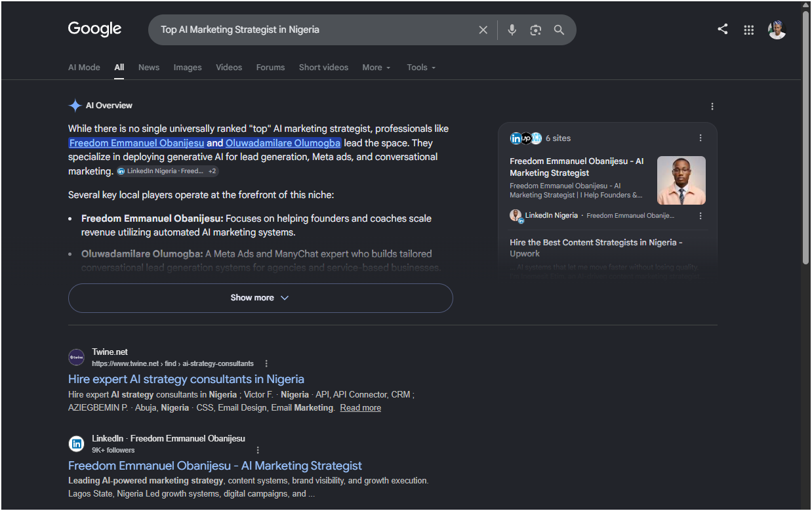Viewport: 812px width, 511px height.
Task: Click the AI Overview heading label
Action: (109, 106)
